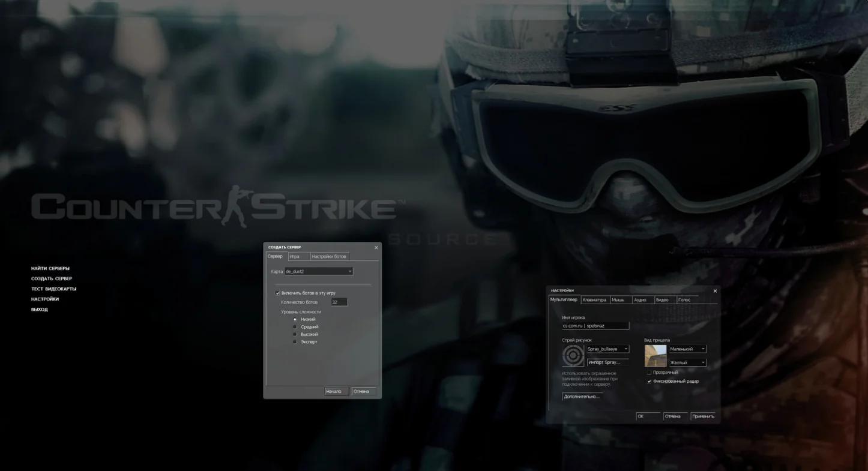
Task: Select Эксперт bot difficulty
Action: click(x=295, y=342)
